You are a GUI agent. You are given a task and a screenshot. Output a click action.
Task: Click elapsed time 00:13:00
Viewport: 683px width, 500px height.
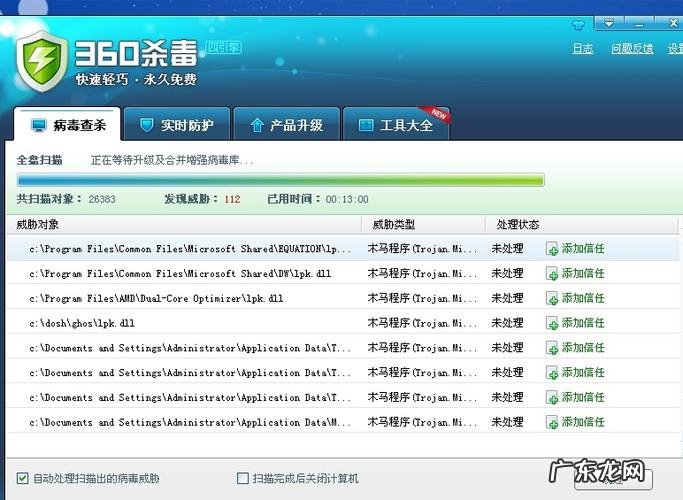[347, 199]
